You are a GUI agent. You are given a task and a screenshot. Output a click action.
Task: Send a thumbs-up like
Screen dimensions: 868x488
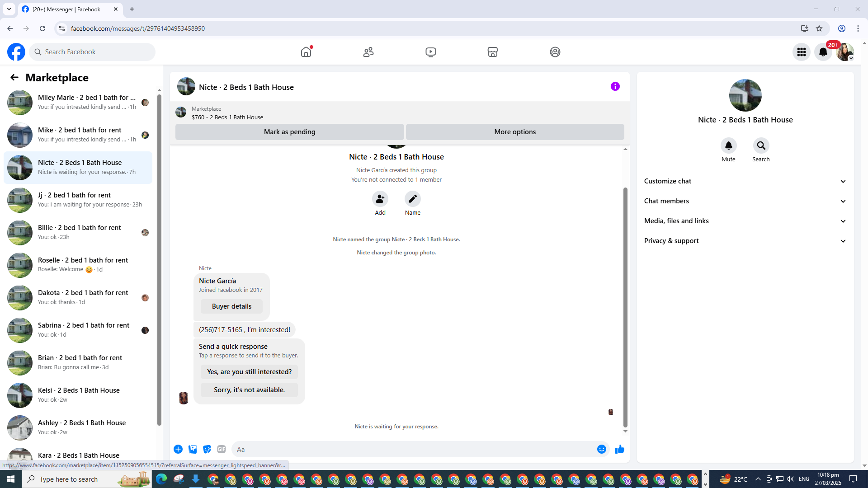[620, 449]
